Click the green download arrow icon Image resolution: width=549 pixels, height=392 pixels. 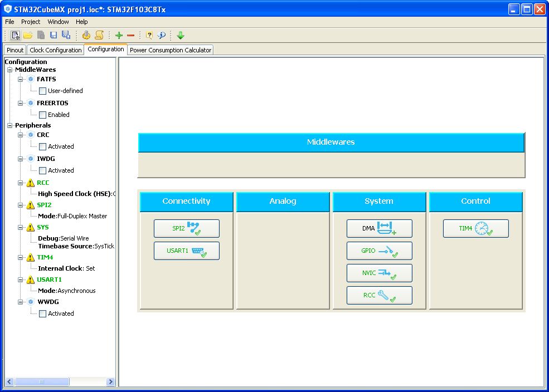click(181, 35)
